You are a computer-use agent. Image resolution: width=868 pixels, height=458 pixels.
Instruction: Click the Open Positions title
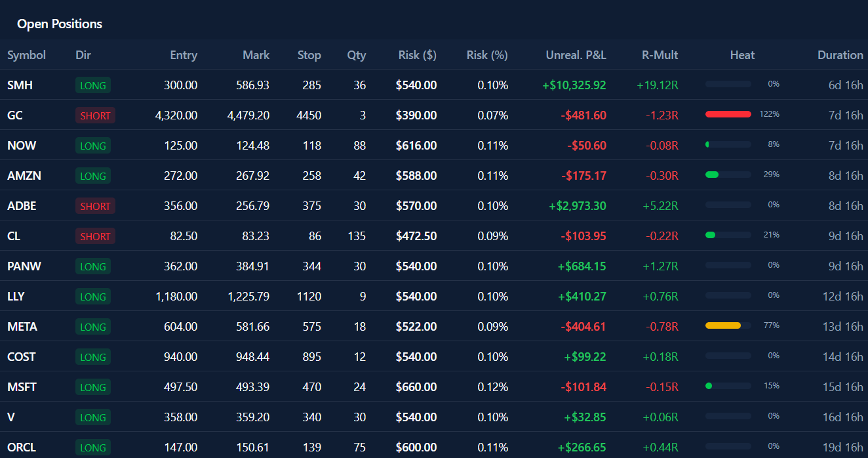tap(60, 24)
